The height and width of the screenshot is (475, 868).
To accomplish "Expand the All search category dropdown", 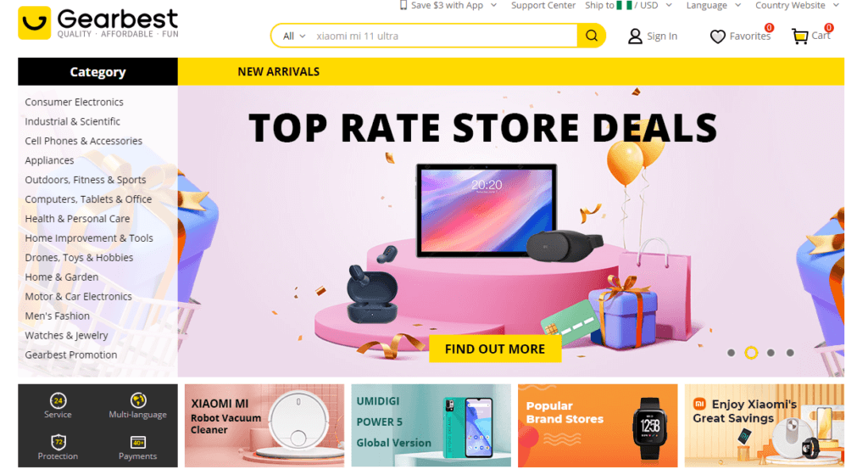I will 294,36.
